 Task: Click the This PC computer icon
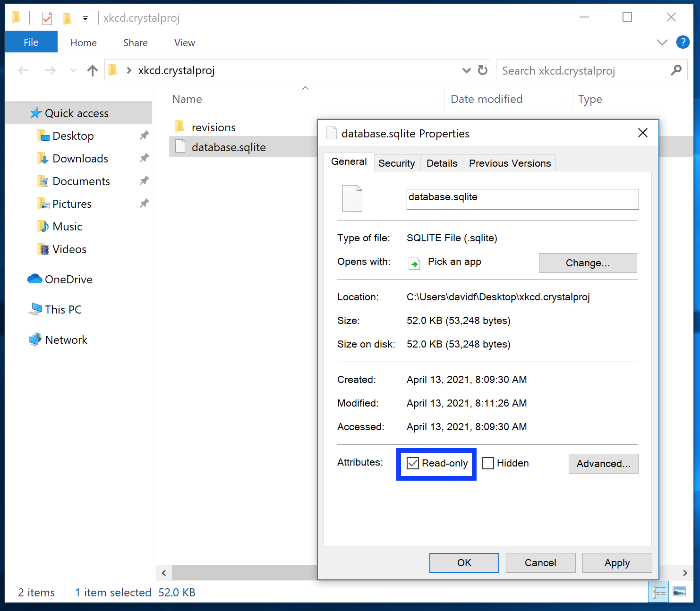click(35, 309)
